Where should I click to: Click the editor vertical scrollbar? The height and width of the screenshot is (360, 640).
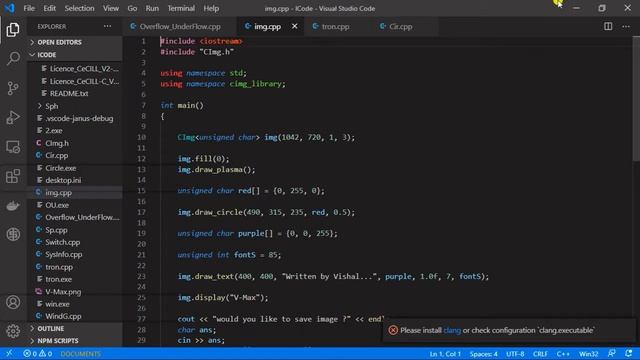coord(636,98)
